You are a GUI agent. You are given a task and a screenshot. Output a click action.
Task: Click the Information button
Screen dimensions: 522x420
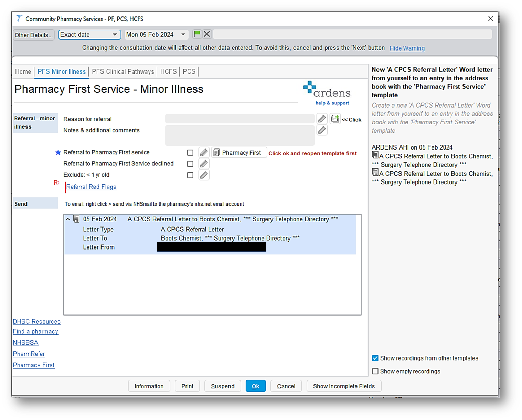[x=149, y=386]
